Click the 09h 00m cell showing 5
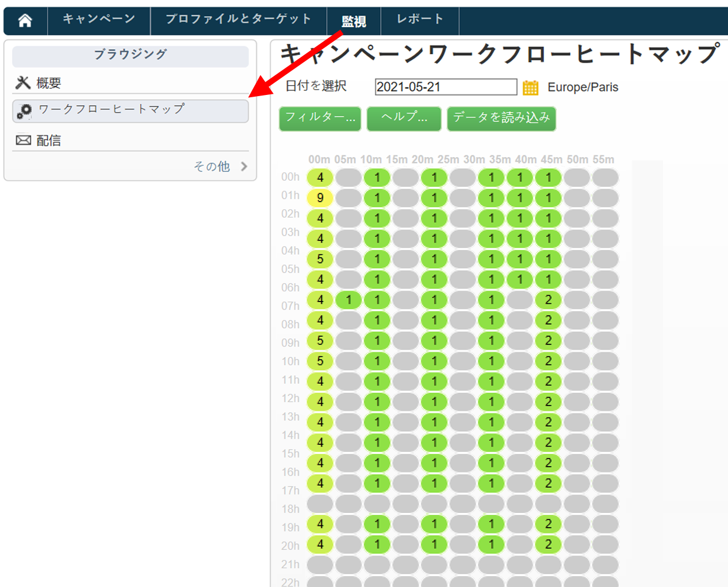The image size is (728, 587). click(320, 341)
